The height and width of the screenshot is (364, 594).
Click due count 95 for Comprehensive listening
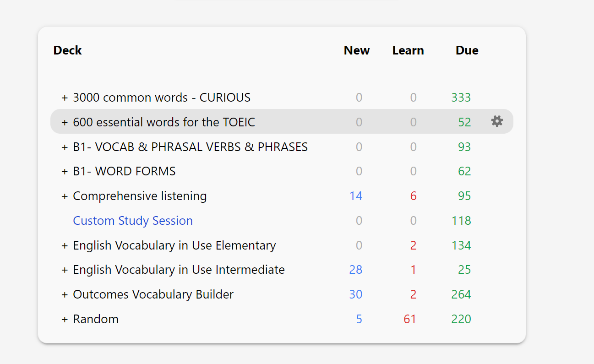464,196
